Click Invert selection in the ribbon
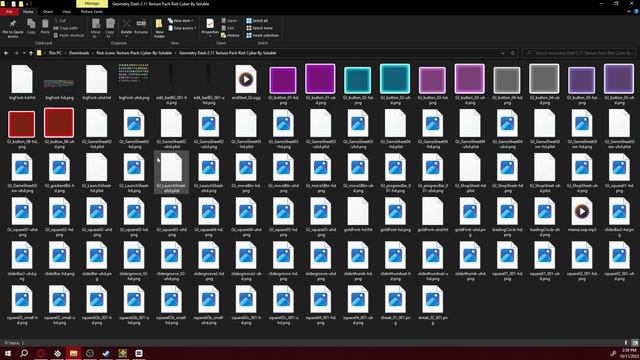The image size is (640, 360). pos(262,36)
